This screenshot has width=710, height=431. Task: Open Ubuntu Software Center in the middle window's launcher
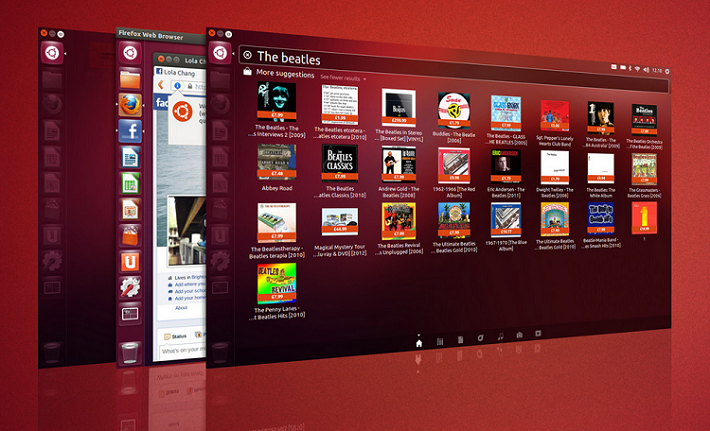(x=130, y=235)
